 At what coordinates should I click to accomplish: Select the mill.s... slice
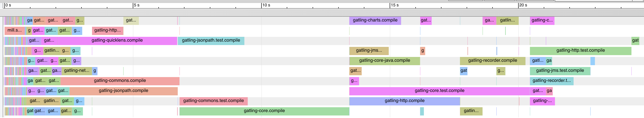14,30
